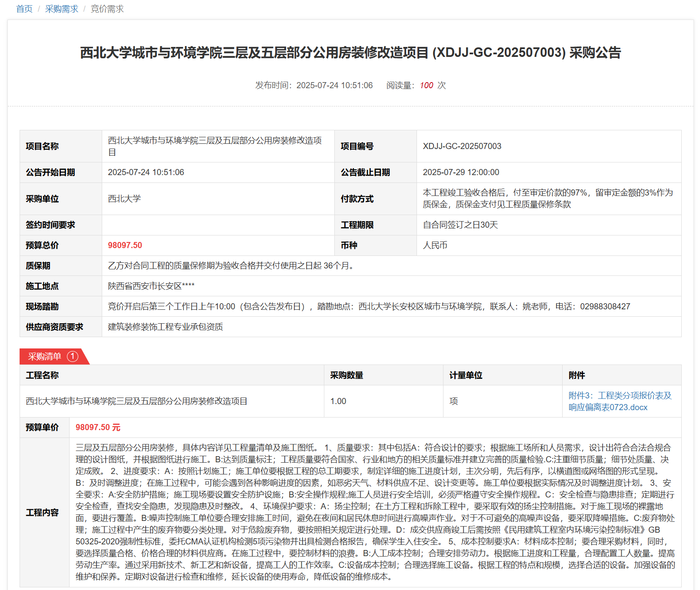The width and height of the screenshot is (700, 590).
Task: Click the circled 1 badge on 采购清单
Action: [x=73, y=356]
